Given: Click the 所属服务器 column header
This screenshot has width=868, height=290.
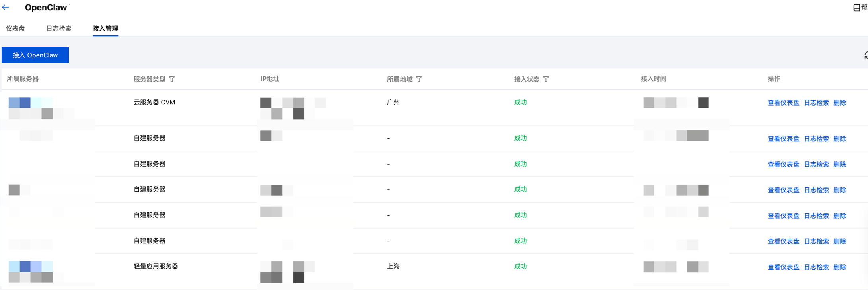Looking at the screenshot, I should pyautogui.click(x=23, y=79).
